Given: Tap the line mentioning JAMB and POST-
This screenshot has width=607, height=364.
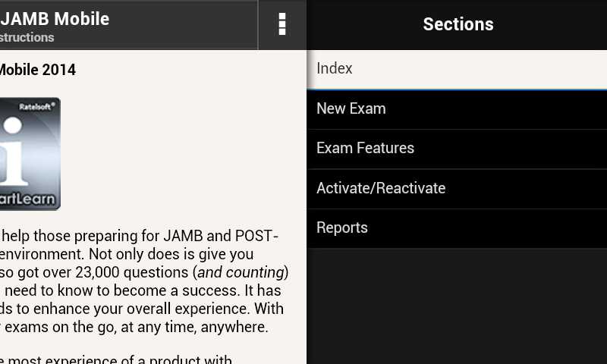Looking at the screenshot, I should click(x=139, y=236).
